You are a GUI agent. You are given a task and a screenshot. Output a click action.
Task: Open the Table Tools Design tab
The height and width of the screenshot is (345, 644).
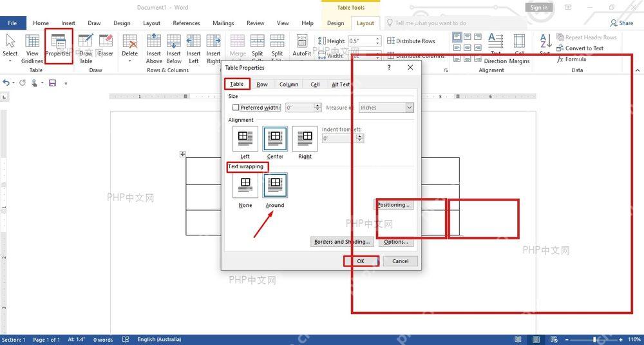336,23
